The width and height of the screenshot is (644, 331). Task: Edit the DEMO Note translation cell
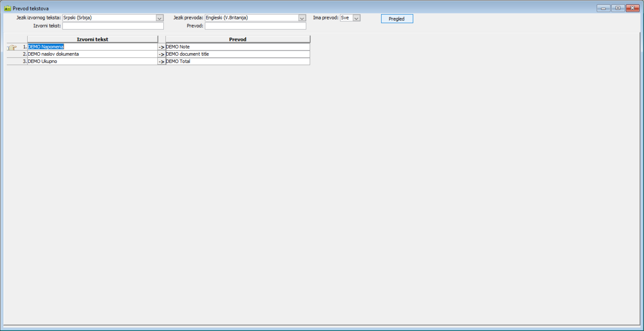click(238, 47)
